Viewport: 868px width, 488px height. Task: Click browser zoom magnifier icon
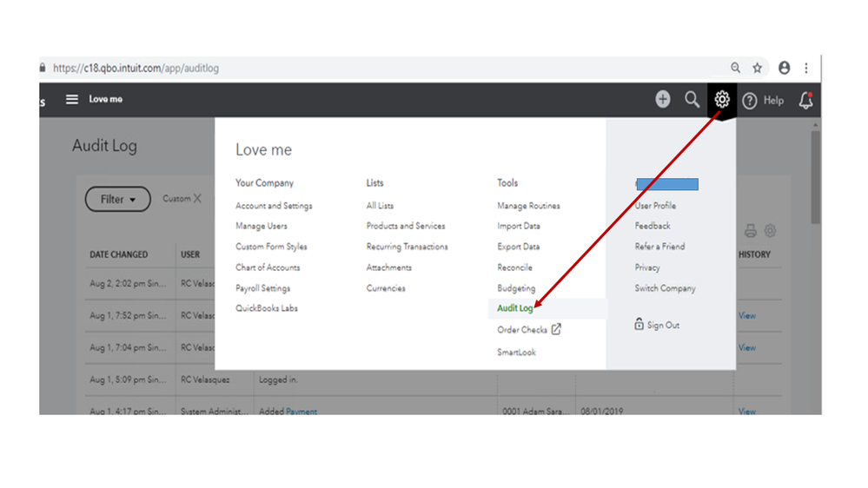click(735, 68)
